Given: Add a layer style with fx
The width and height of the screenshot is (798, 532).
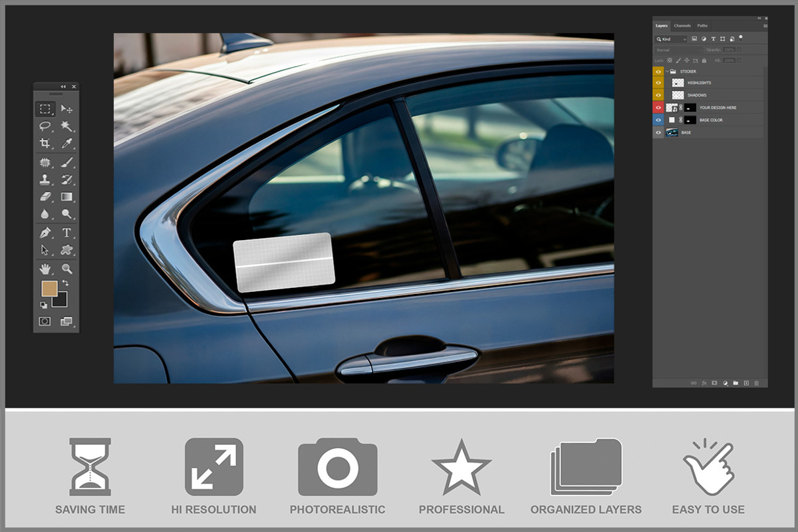Looking at the screenshot, I should [x=704, y=383].
